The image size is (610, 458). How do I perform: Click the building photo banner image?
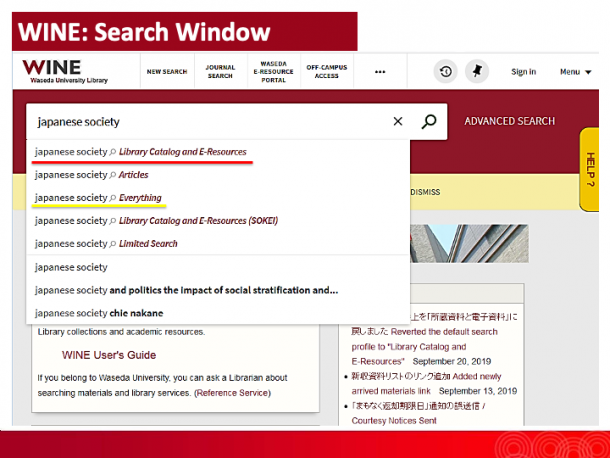(469, 243)
